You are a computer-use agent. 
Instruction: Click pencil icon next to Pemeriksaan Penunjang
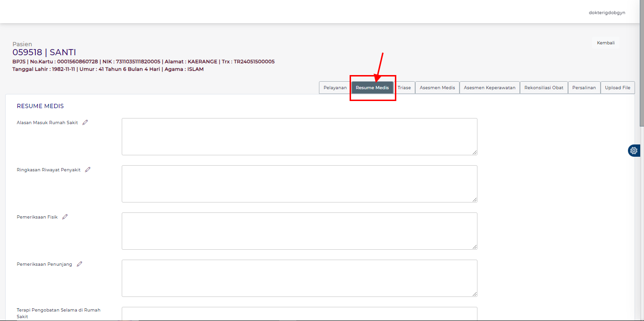coord(80,264)
